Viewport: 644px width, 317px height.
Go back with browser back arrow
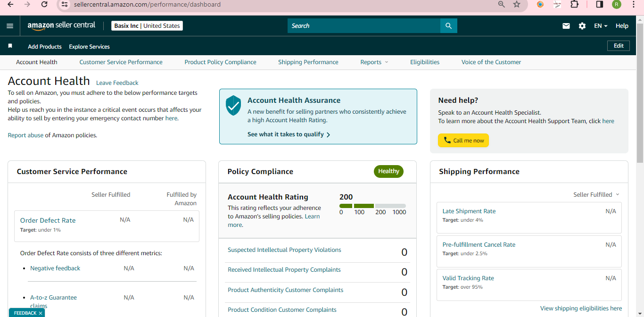point(10,4)
